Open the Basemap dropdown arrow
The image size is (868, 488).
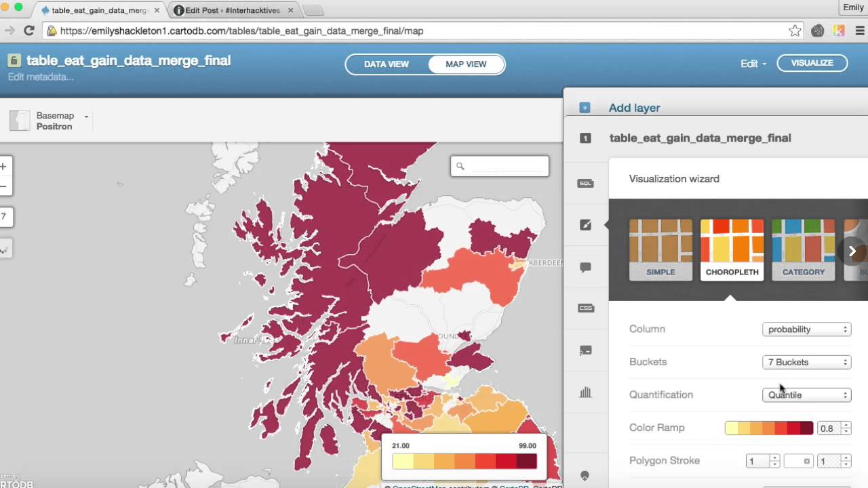[86, 117]
